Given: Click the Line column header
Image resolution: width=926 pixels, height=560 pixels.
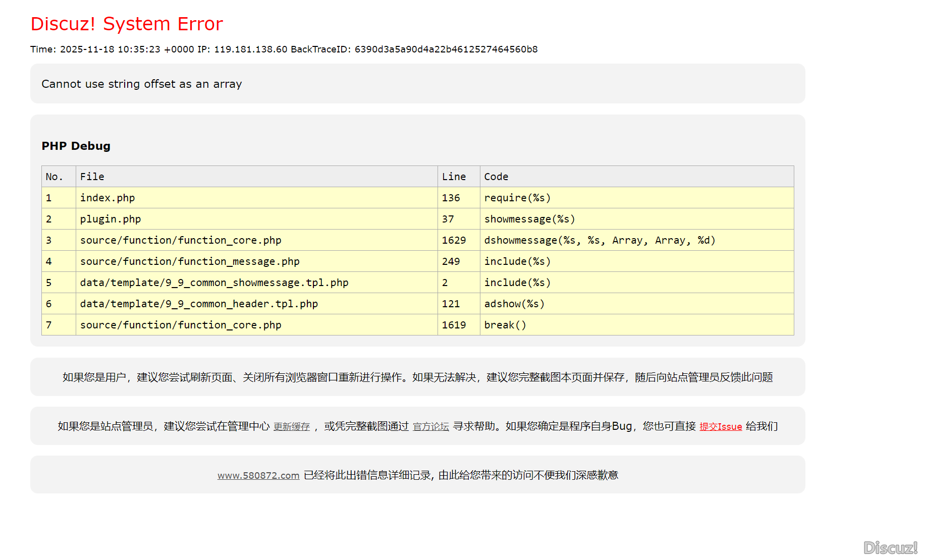Looking at the screenshot, I should tap(454, 177).
